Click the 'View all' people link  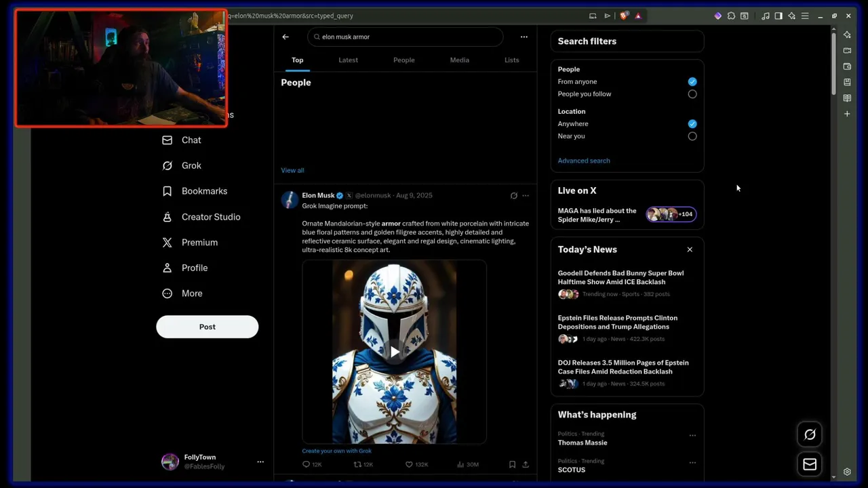[292, 170]
